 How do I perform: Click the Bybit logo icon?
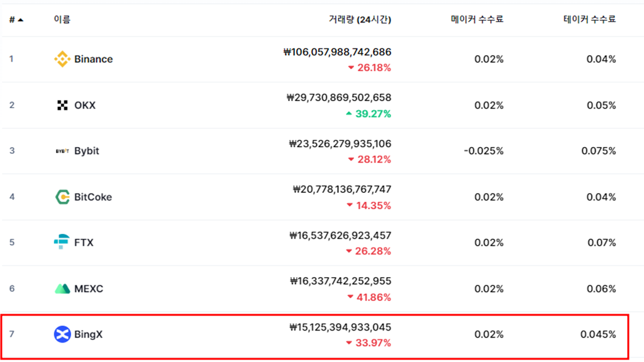(62, 151)
